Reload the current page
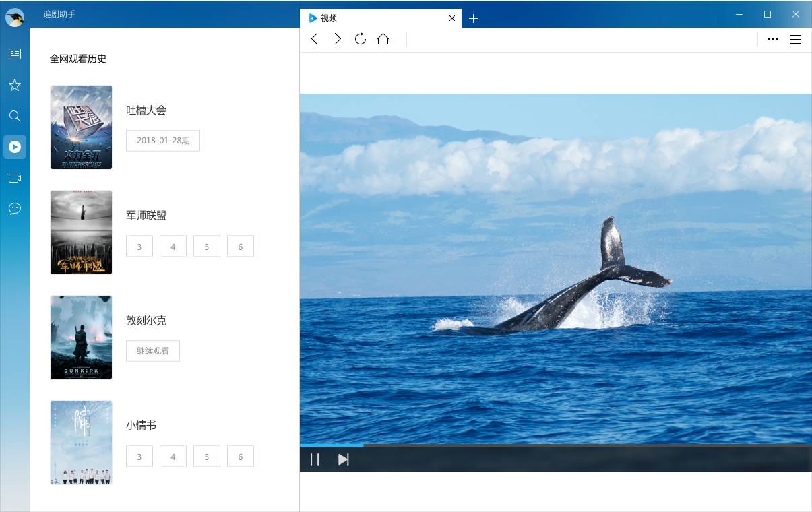This screenshot has width=812, height=512. [x=361, y=39]
